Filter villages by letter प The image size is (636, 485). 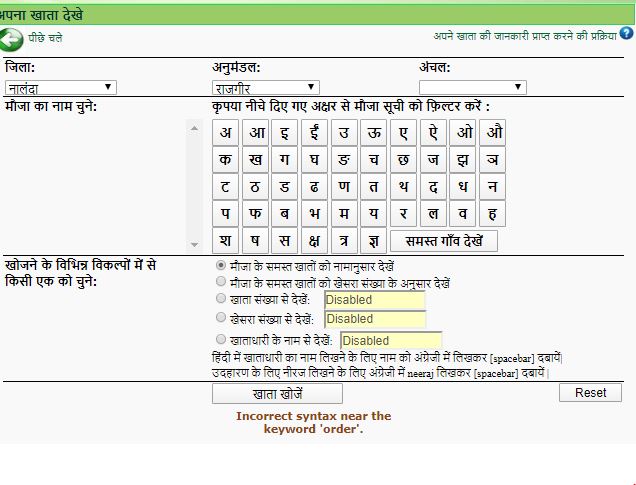[x=226, y=214]
